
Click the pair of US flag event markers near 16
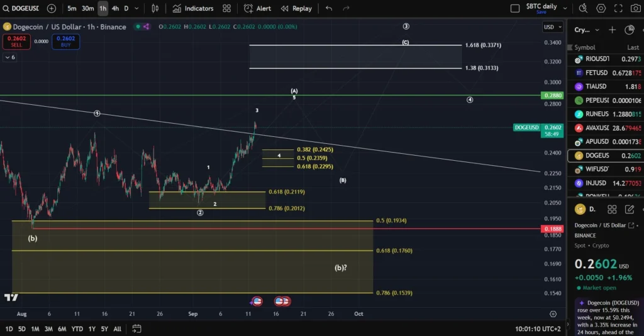[282, 301]
